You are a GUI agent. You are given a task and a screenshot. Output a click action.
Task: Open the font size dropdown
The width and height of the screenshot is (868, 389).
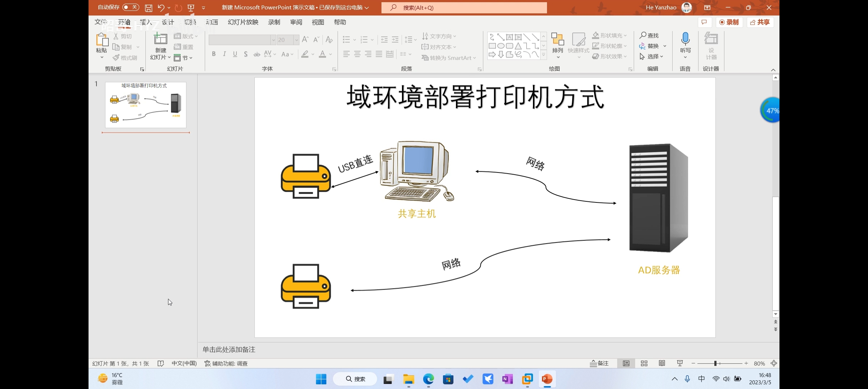point(296,40)
